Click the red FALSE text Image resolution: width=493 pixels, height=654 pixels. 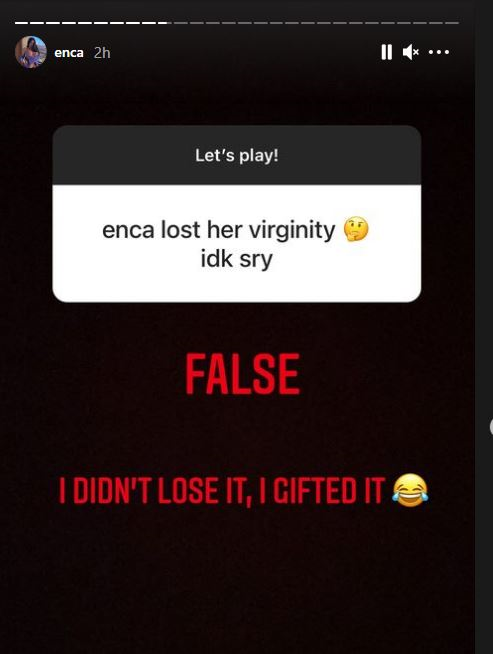[242, 374]
